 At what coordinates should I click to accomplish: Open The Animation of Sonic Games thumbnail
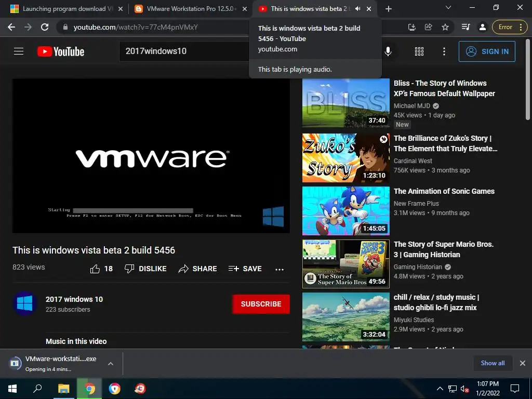tap(345, 211)
